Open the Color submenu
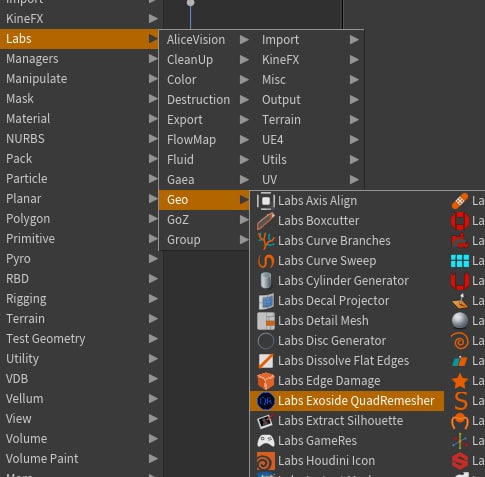The image size is (485, 477). 204,80
